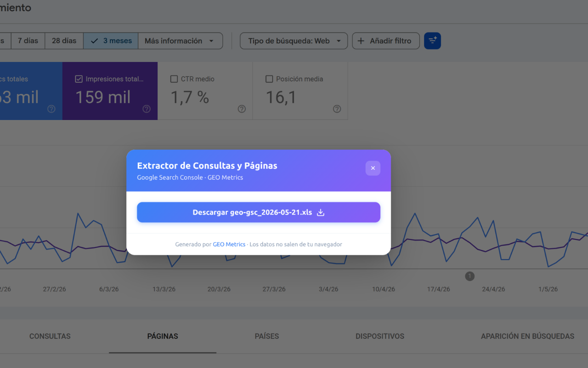
Task: Toggle the Impresiones totales checkbox
Action: [x=79, y=79]
